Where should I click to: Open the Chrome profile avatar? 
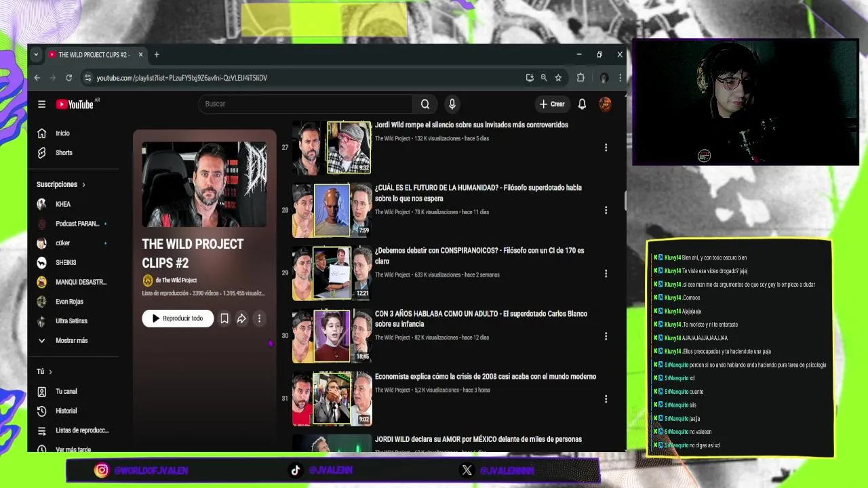tap(604, 78)
